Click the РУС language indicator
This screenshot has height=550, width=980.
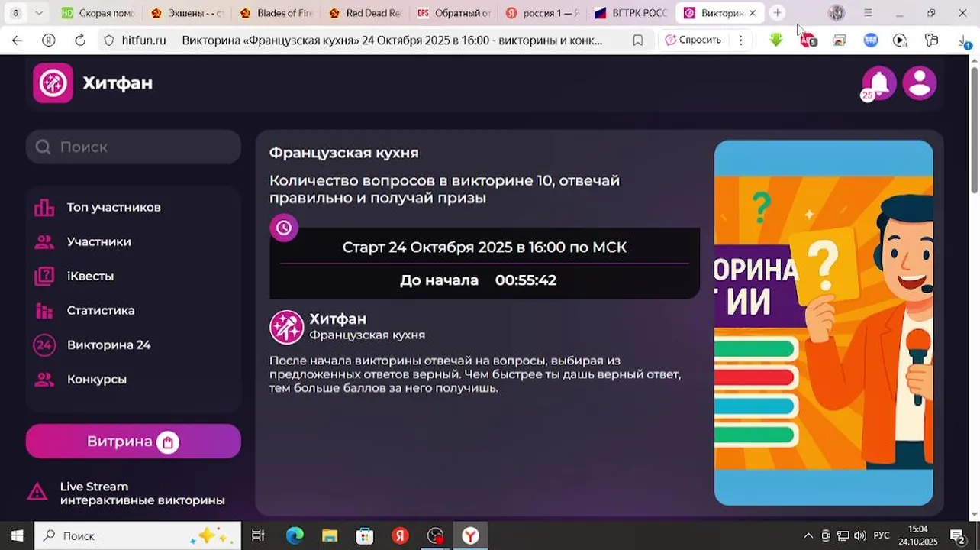882,535
